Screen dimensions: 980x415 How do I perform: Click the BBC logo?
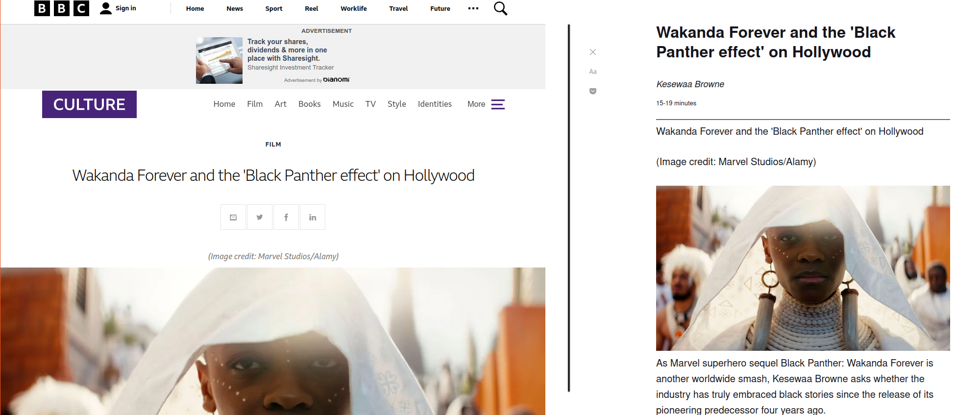(x=62, y=8)
